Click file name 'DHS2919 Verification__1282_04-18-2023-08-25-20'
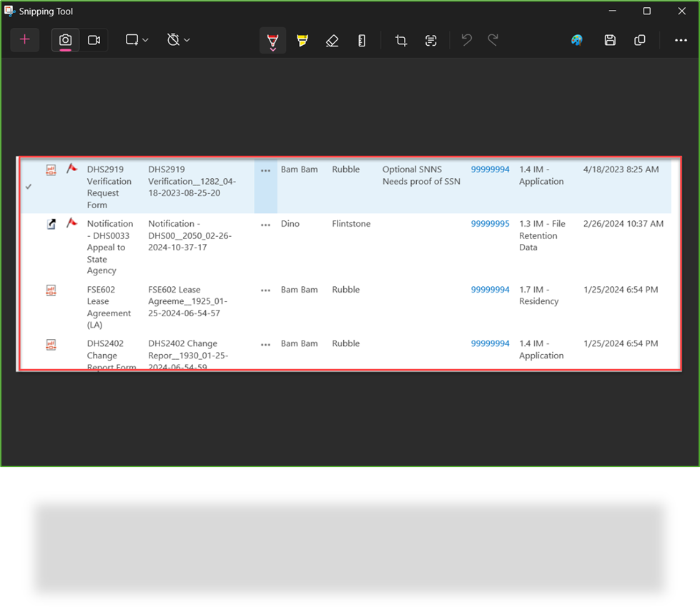700x611 pixels. [192, 181]
